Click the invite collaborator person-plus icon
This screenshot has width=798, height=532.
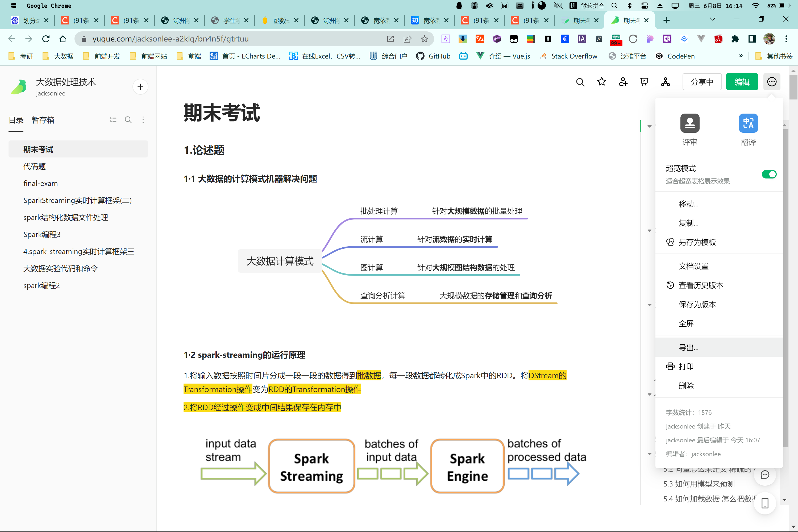coord(623,82)
